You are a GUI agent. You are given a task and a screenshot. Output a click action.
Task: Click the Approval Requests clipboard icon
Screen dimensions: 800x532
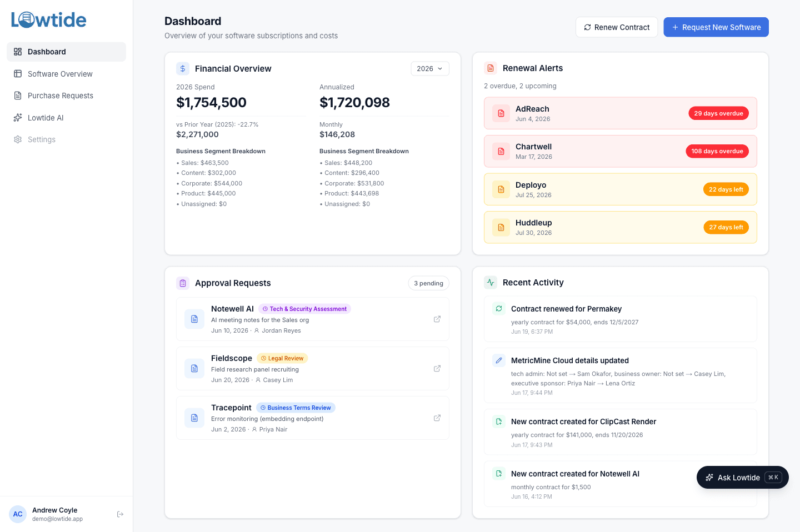click(183, 283)
